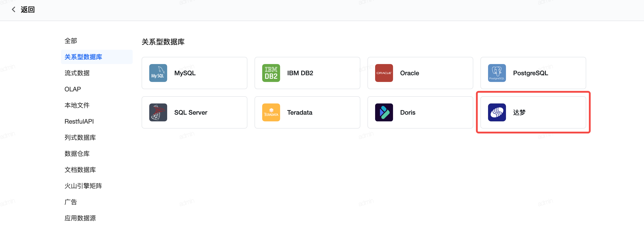Click the green IBM DB2 icon

[271, 73]
